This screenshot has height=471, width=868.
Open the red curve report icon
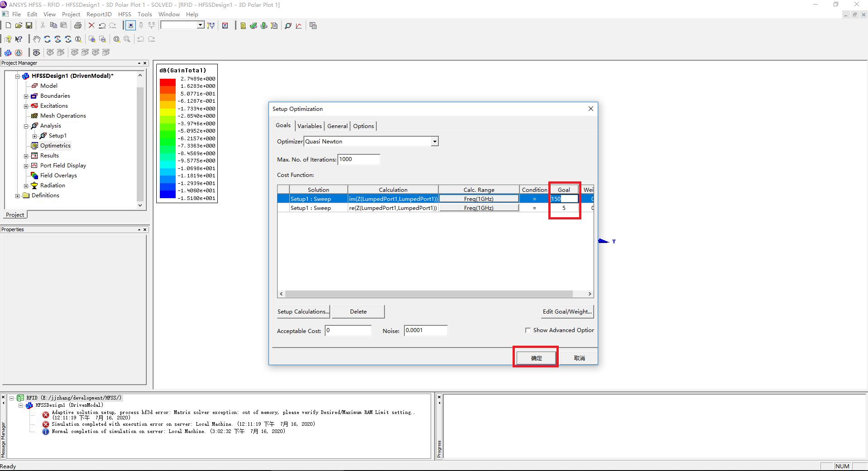(299, 26)
